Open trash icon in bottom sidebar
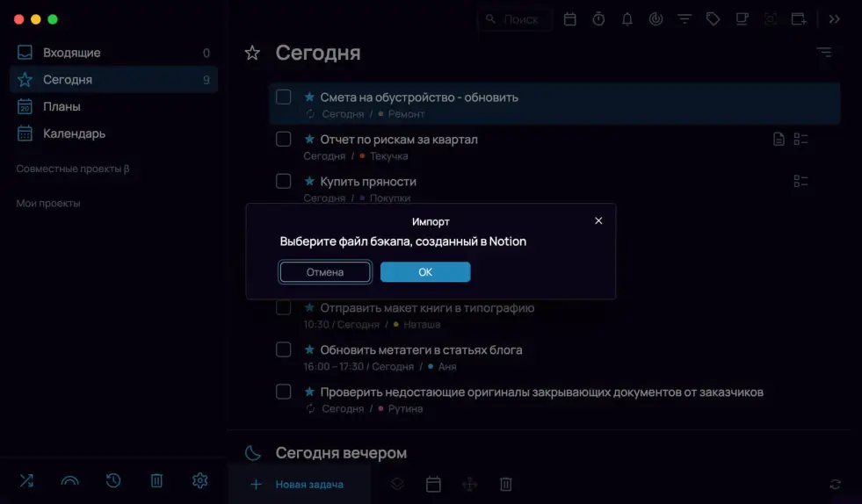 click(156, 481)
